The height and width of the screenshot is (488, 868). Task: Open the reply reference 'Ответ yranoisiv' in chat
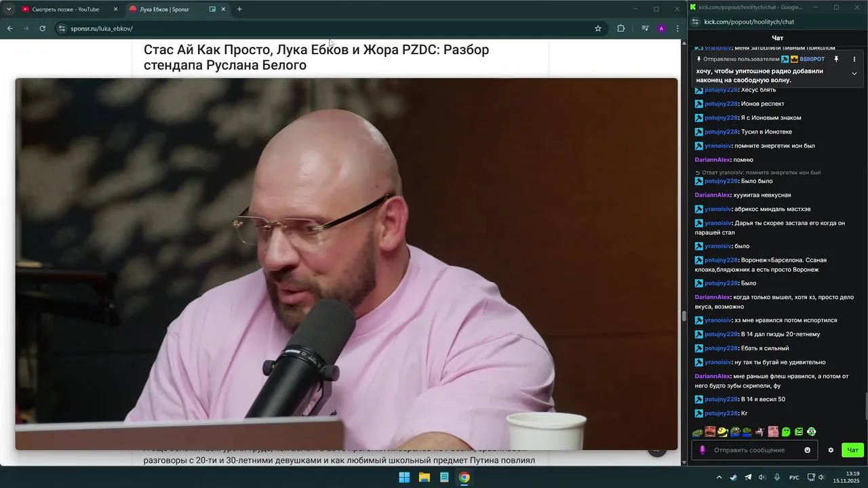coord(757,173)
